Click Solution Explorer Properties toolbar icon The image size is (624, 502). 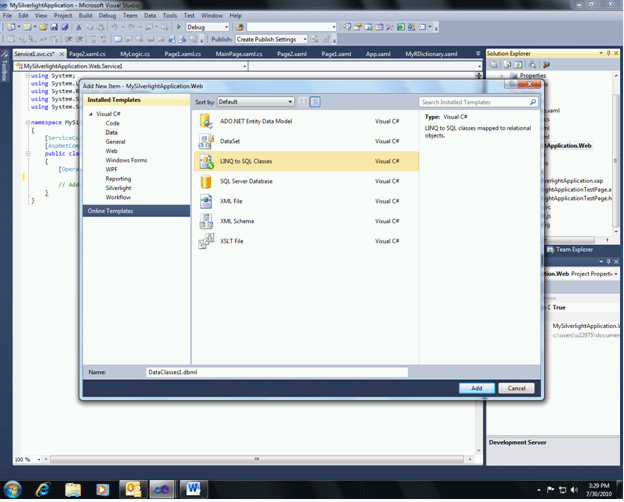[493, 64]
